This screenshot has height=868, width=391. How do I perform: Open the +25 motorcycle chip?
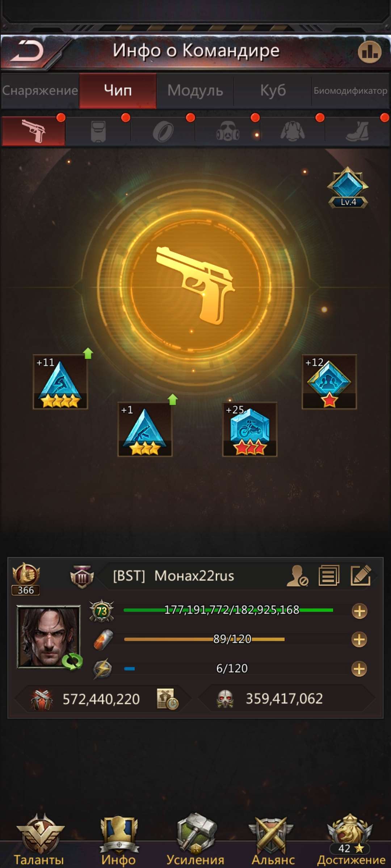(x=250, y=429)
